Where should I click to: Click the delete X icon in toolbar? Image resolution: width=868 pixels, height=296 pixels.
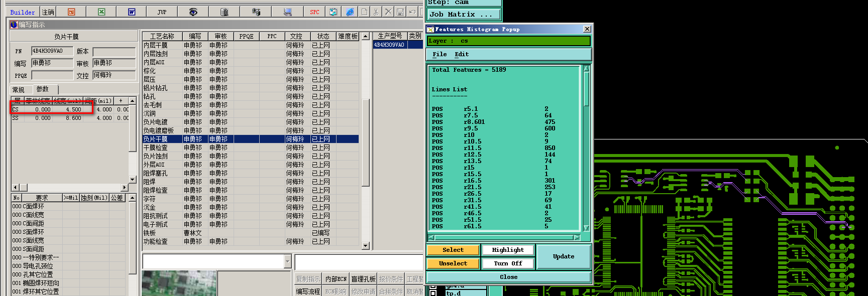pos(388,12)
